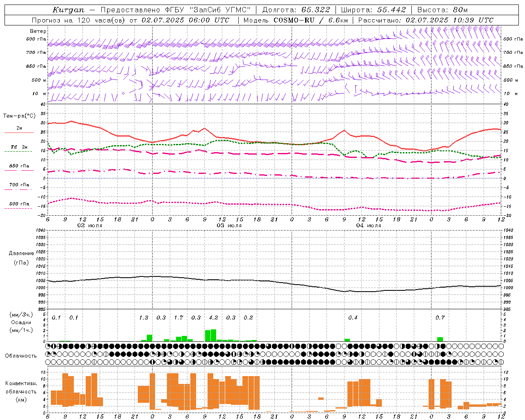This screenshot has width=525, height=420.
Task: Click the 3-hour precipitation value 0.7
Action: 440,318
